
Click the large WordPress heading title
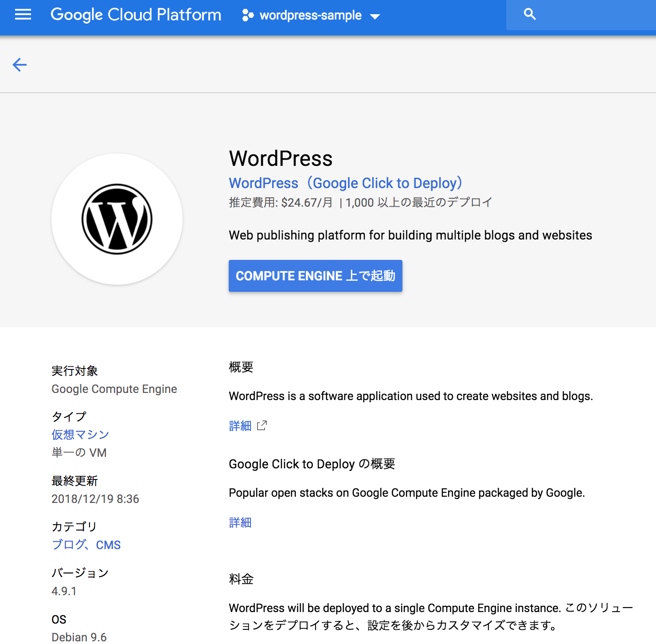(x=281, y=158)
